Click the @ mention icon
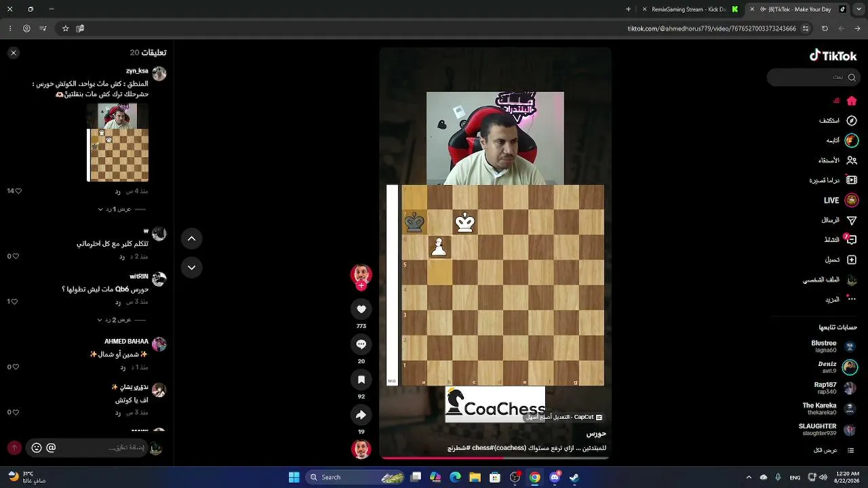This screenshot has height=488, width=868. (x=51, y=447)
